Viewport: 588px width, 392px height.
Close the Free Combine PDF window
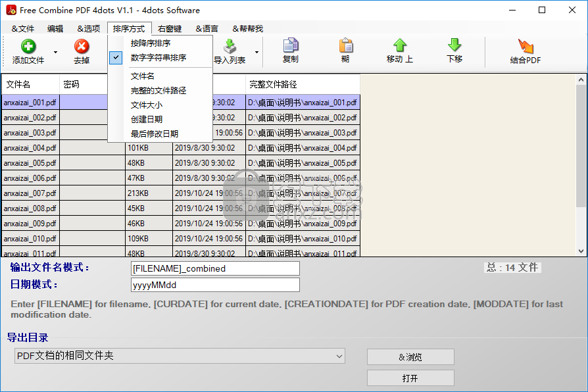(x=572, y=10)
